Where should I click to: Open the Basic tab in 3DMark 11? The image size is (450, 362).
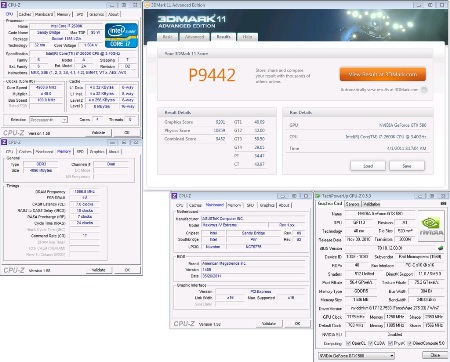pos(167,37)
